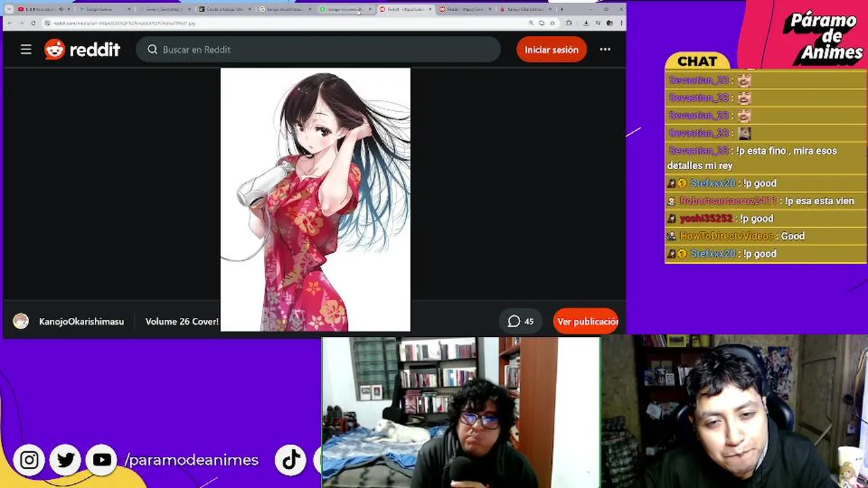
Task: Open the KanojoOkarishimasu subreddit link
Action: [x=81, y=321]
